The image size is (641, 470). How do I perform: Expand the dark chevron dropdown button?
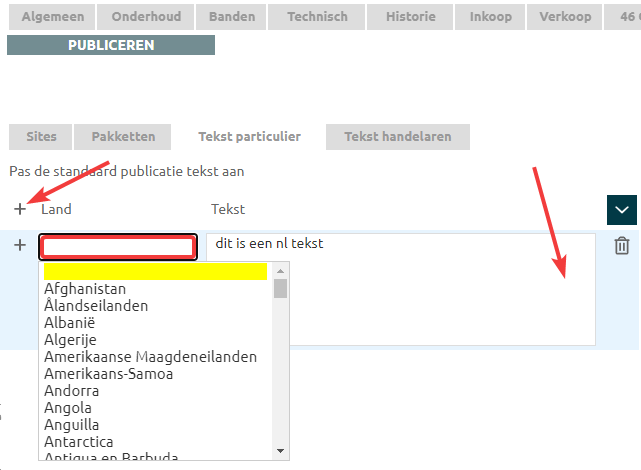tap(622, 210)
